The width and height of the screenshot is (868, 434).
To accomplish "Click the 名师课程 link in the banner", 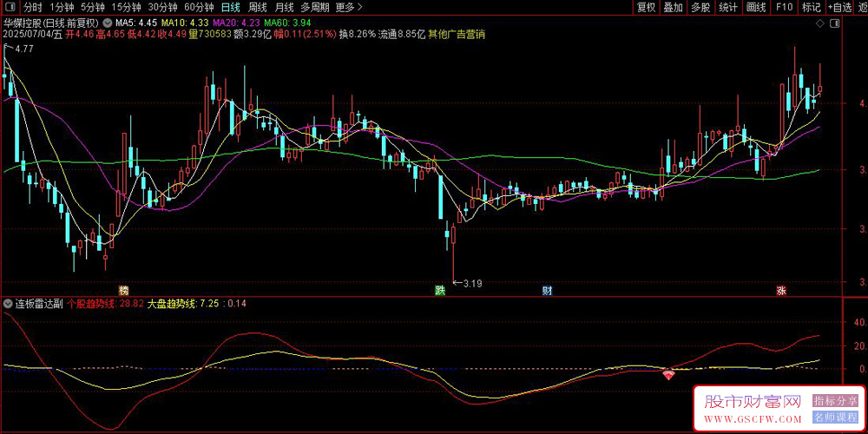I will coord(834,418).
